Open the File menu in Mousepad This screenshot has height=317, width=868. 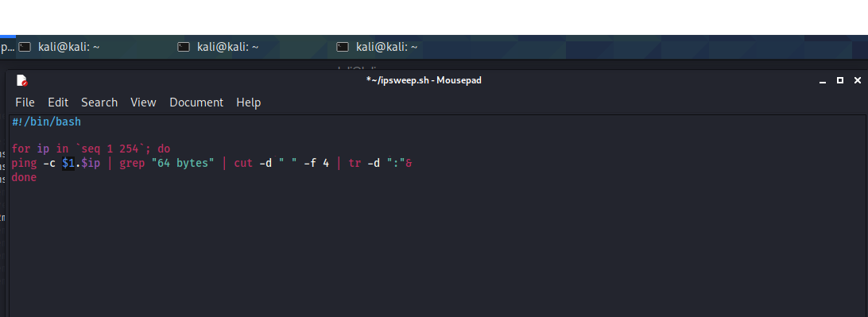tap(25, 102)
